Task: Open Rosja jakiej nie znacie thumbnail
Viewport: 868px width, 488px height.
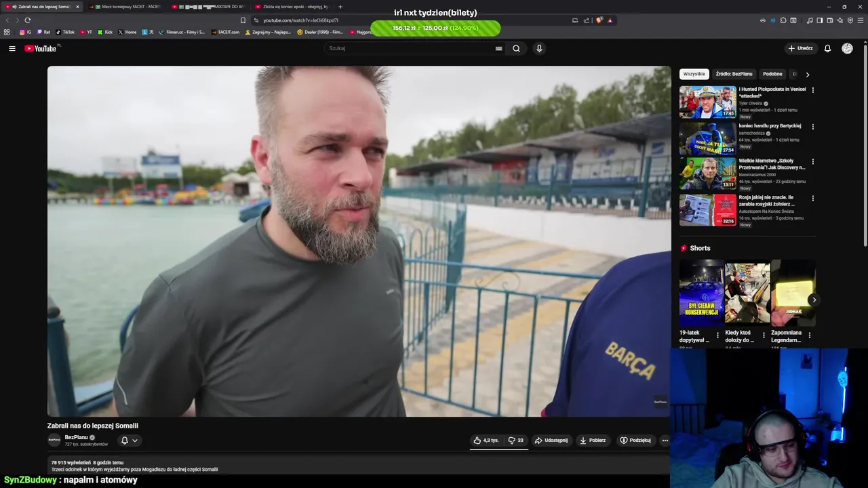Action: (707, 210)
